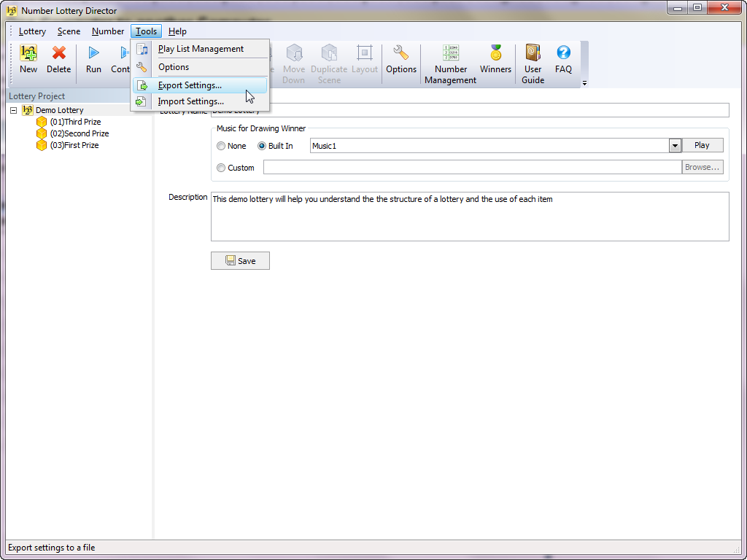Expand the toolbar overflow arrow
Screen dimensions: 747x560
[x=584, y=83]
